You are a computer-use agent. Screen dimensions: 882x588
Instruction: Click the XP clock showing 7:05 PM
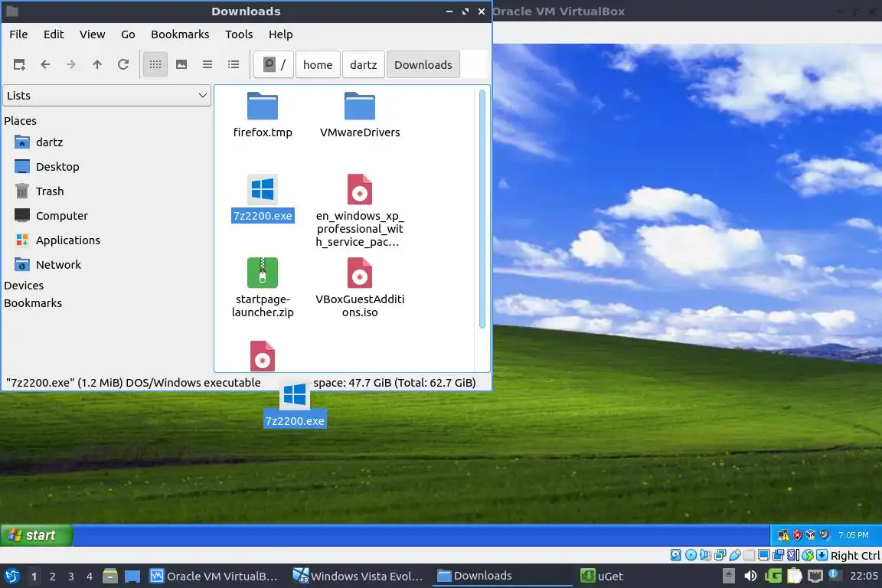854,535
